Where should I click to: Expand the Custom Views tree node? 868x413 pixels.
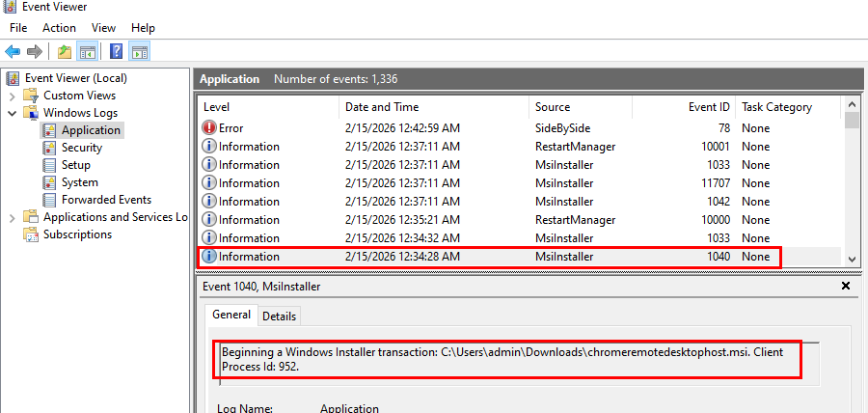(x=13, y=96)
